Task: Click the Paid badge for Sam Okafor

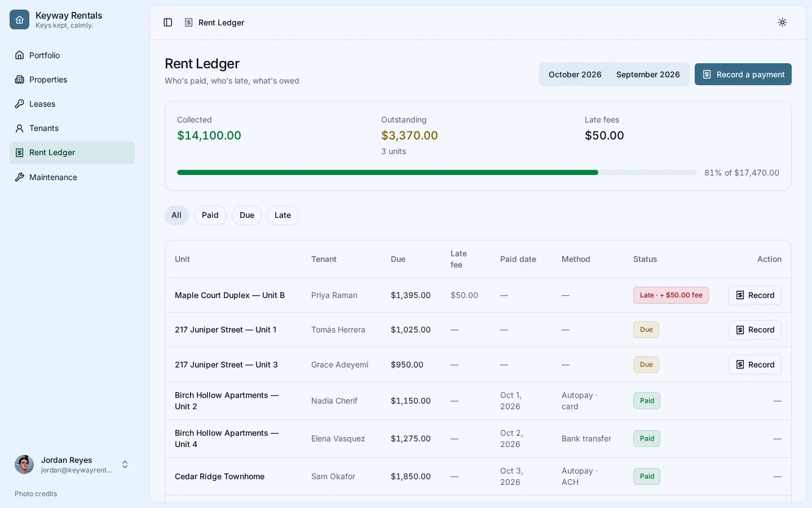Action: (647, 476)
